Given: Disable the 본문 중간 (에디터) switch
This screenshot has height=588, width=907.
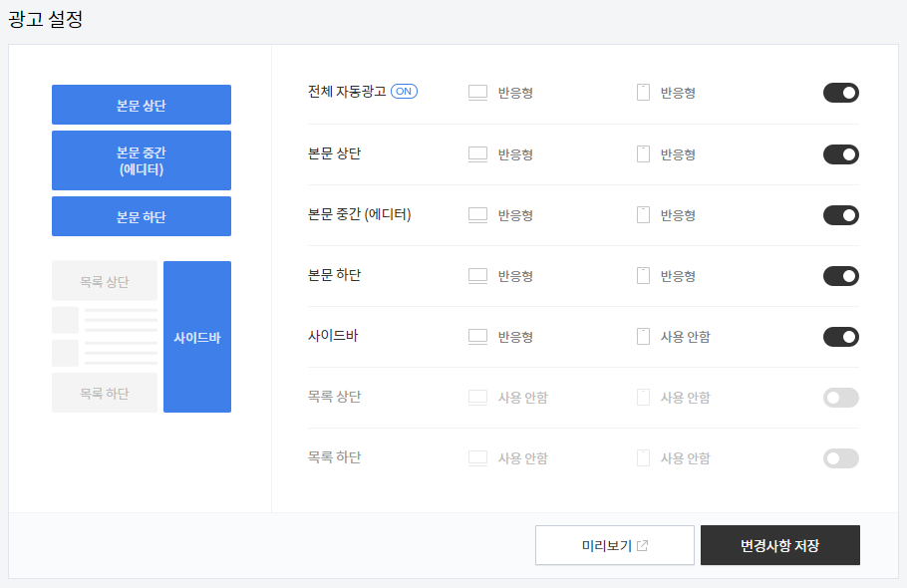Looking at the screenshot, I should click(840, 215).
